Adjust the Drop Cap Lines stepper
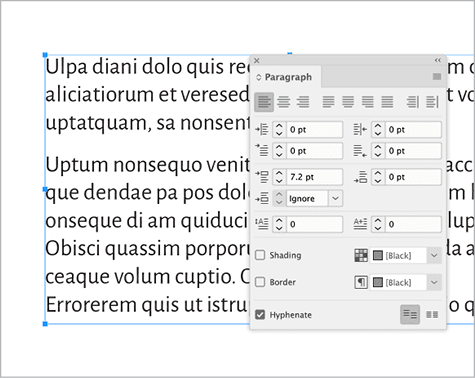475x378 pixels. tap(279, 224)
